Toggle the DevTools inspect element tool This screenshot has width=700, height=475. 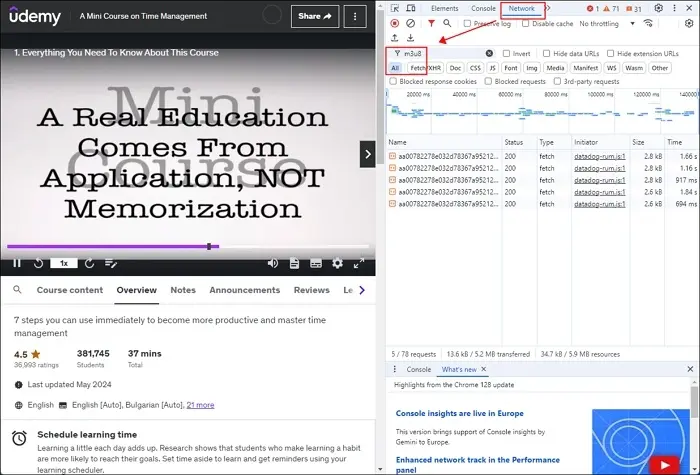394,8
